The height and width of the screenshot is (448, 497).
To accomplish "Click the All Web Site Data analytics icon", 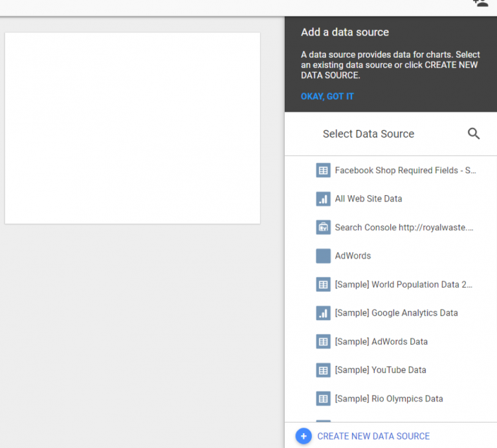I will click(323, 199).
